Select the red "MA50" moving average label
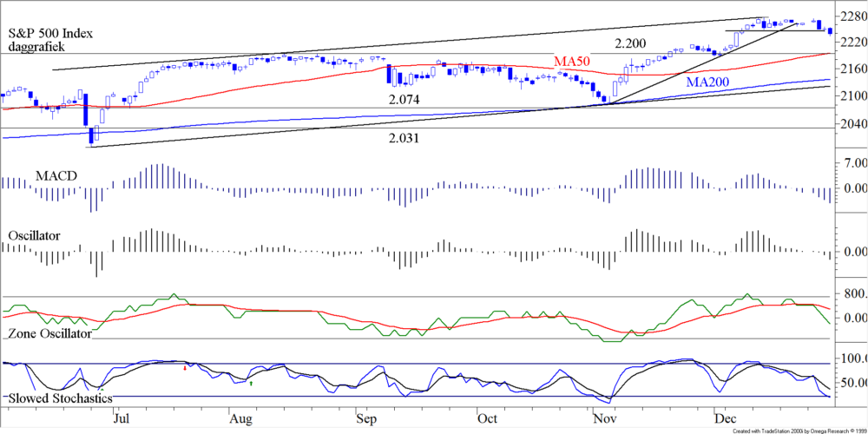 (x=572, y=60)
